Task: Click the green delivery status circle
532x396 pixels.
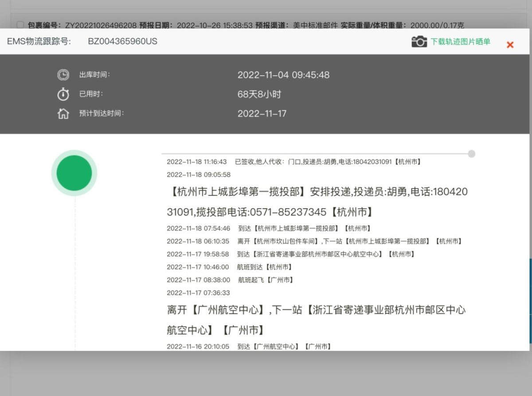Action: [x=74, y=173]
